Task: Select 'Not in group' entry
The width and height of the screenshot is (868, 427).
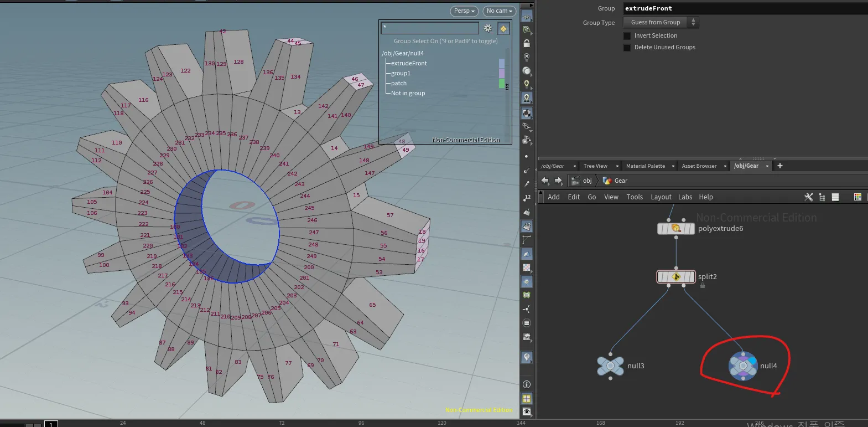Action: [408, 93]
